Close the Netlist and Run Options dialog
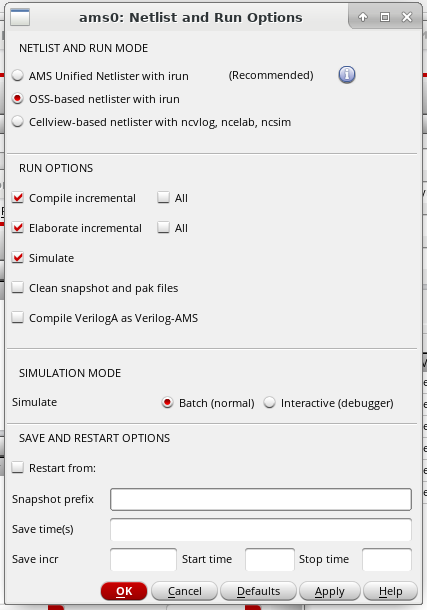The image size is (429, 612). (x=407, y=17)
